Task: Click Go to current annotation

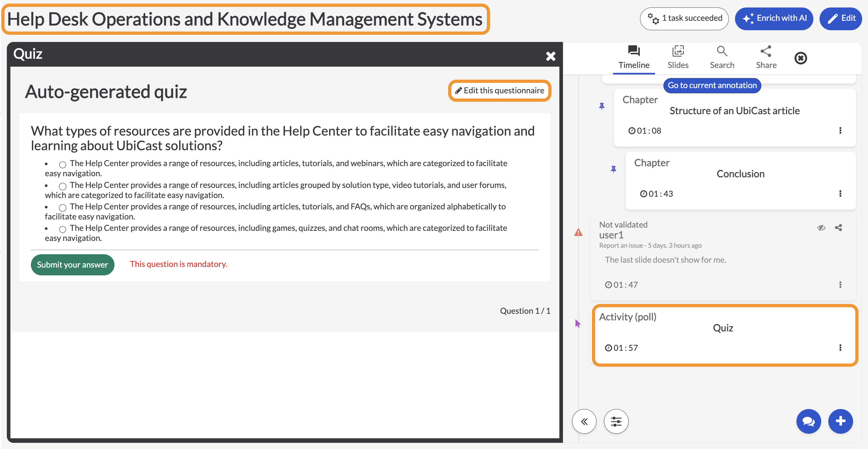Action: 712,85
